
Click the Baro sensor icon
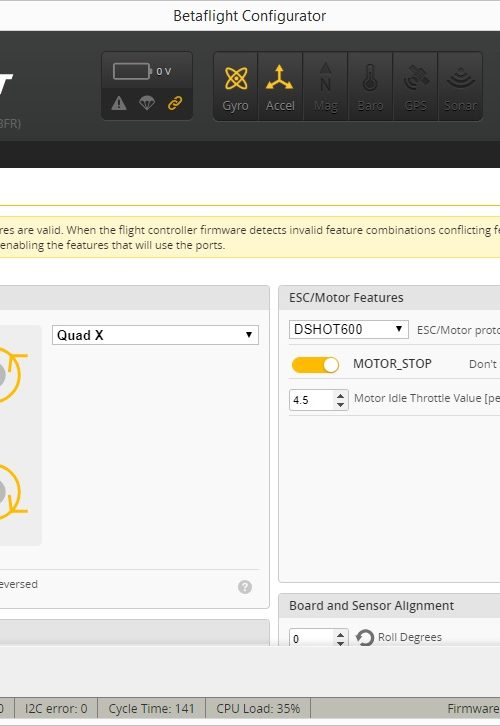370,87
